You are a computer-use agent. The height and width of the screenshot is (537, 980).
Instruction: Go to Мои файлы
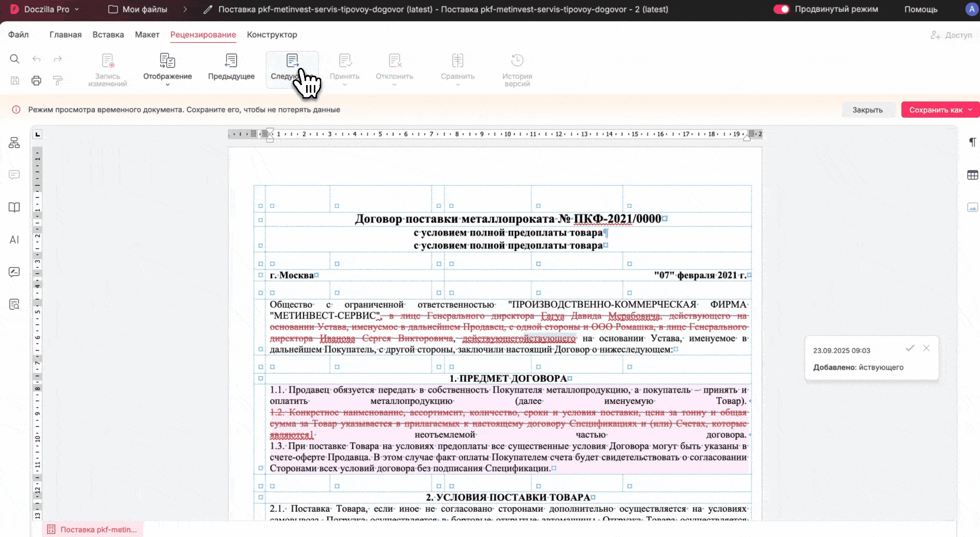point(138,9)
